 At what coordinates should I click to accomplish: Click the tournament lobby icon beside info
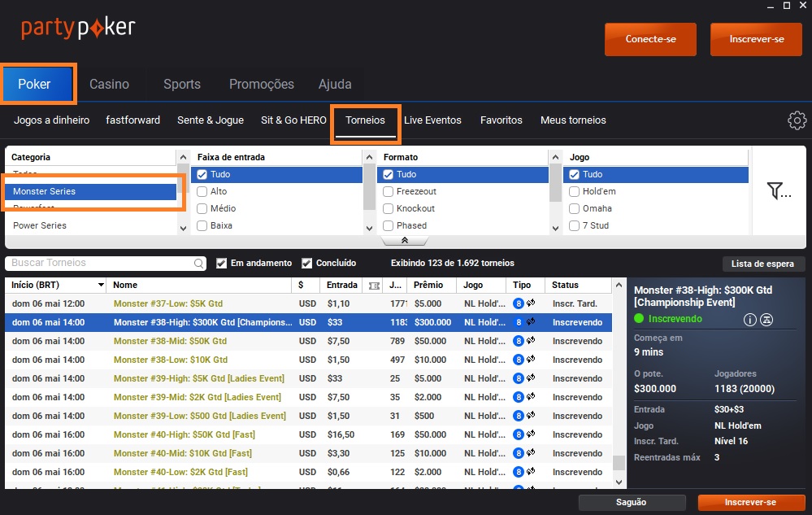[766, 320]
